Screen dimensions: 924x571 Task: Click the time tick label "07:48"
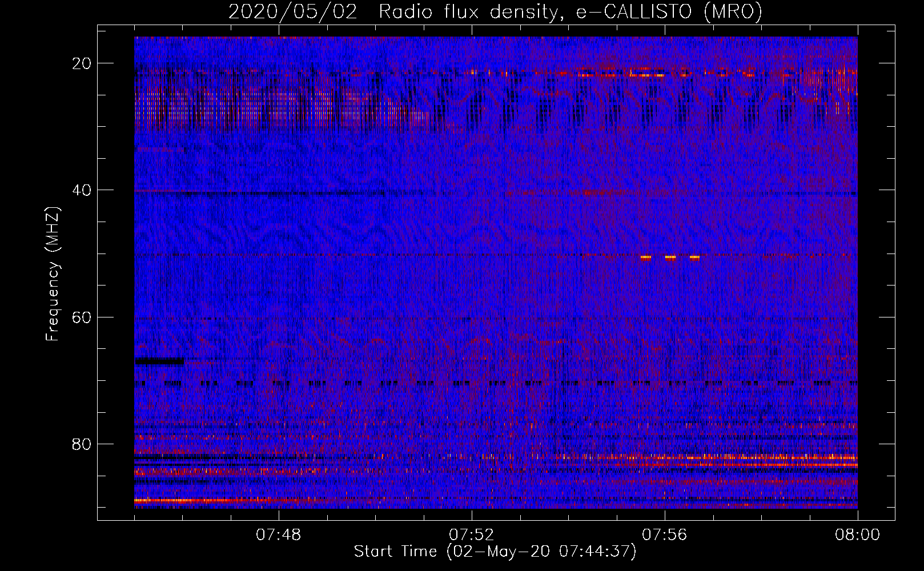click(x=279, y=535)
